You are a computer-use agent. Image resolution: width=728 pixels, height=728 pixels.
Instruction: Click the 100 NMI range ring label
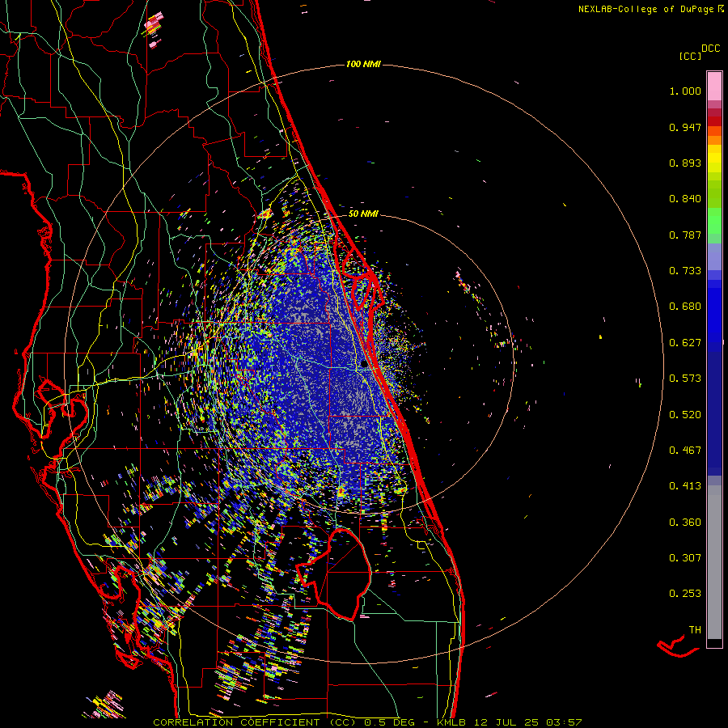click(x=363, y=64)
